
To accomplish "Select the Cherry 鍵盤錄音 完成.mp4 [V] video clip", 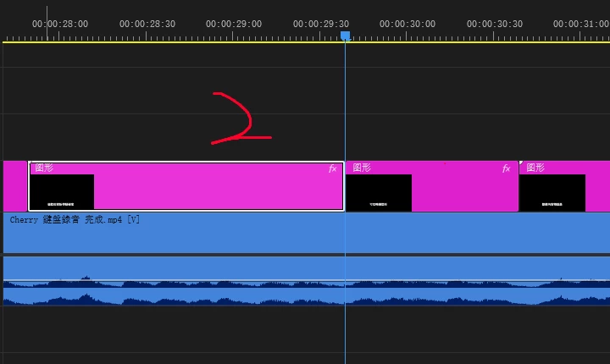I will coord(307,233).
